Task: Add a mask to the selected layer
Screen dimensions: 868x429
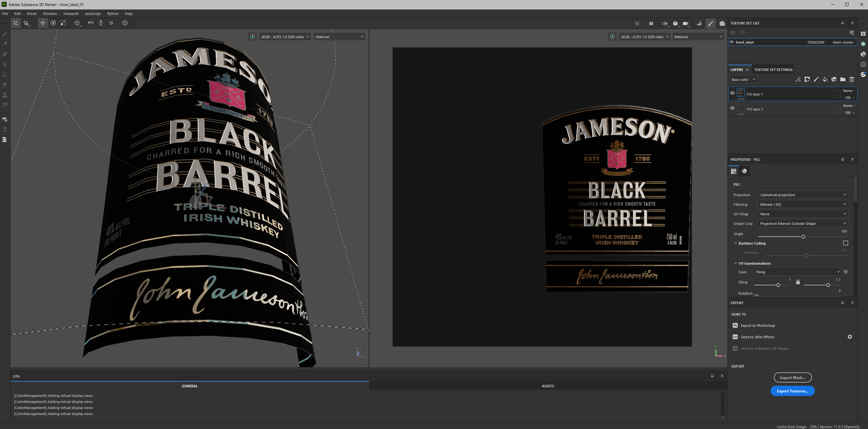Action: (x=807, y=80)
